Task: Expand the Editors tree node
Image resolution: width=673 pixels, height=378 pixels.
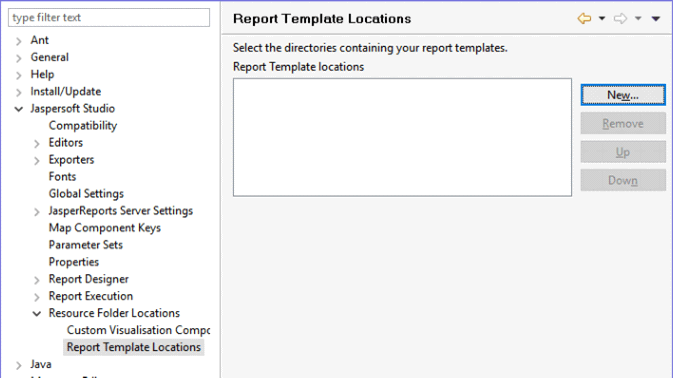Action: 37,144
